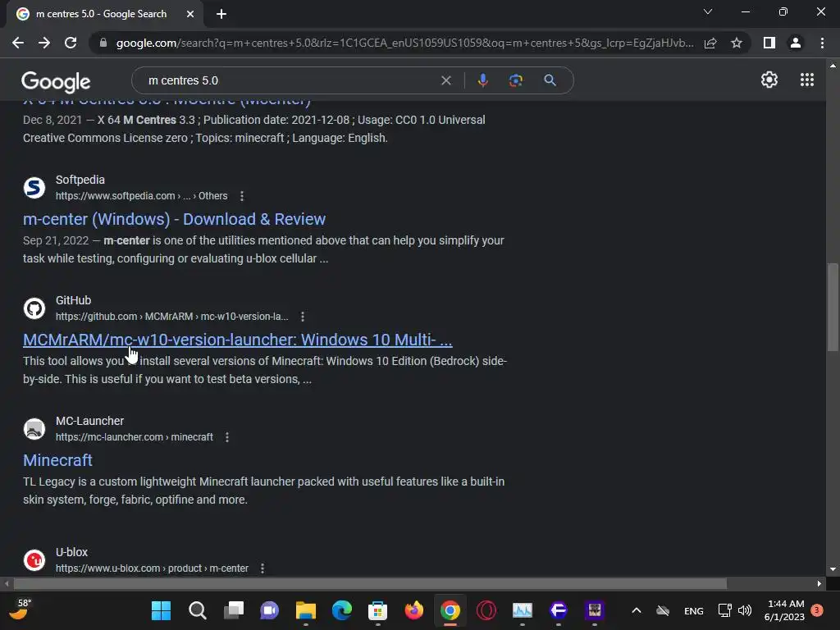Submit search with magnifier icon

click(x=550, y=80)
